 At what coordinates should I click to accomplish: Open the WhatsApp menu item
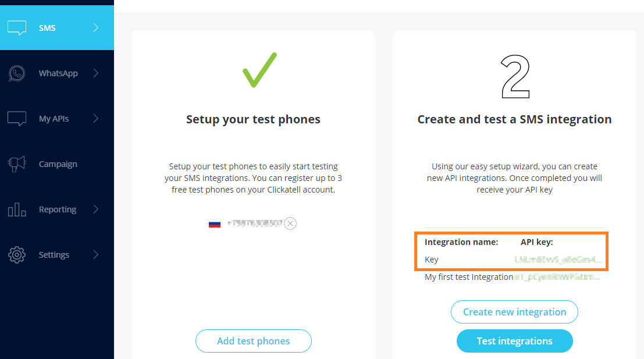tap(58, 73)
